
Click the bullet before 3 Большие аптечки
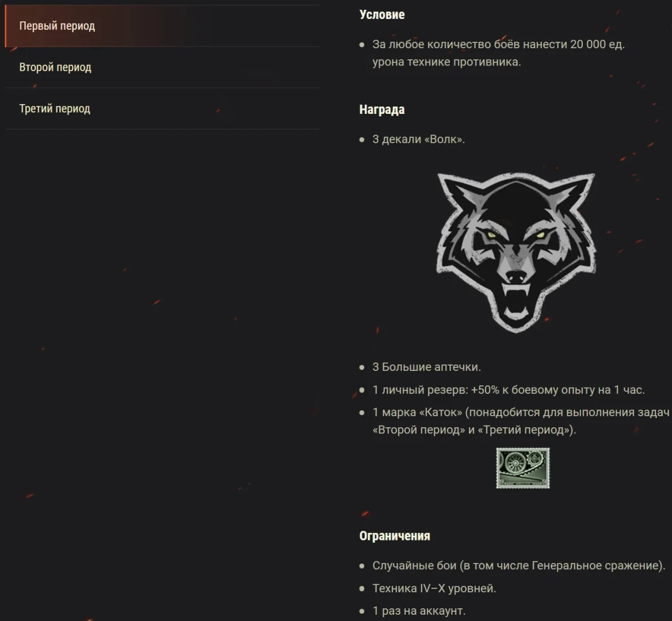(362, 367)
